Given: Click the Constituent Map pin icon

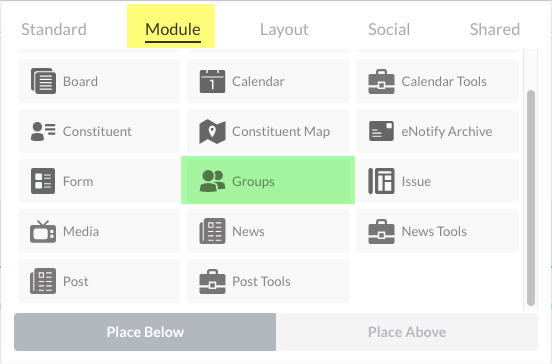Looking at the screenshot, I should [212, 131].
